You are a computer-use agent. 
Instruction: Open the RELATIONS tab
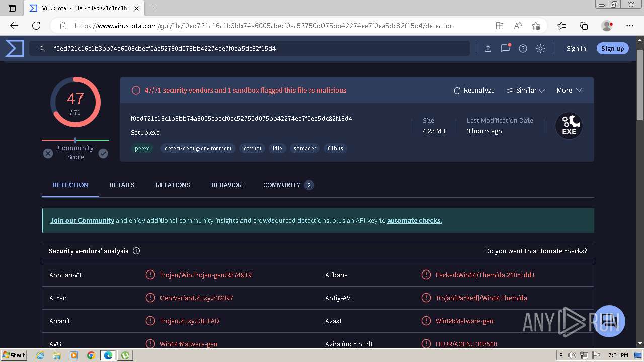click(x=173, y=185)
